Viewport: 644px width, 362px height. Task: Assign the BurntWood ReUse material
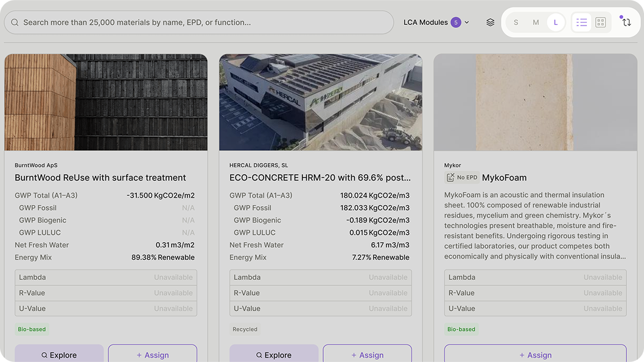[x=152, y=355]
